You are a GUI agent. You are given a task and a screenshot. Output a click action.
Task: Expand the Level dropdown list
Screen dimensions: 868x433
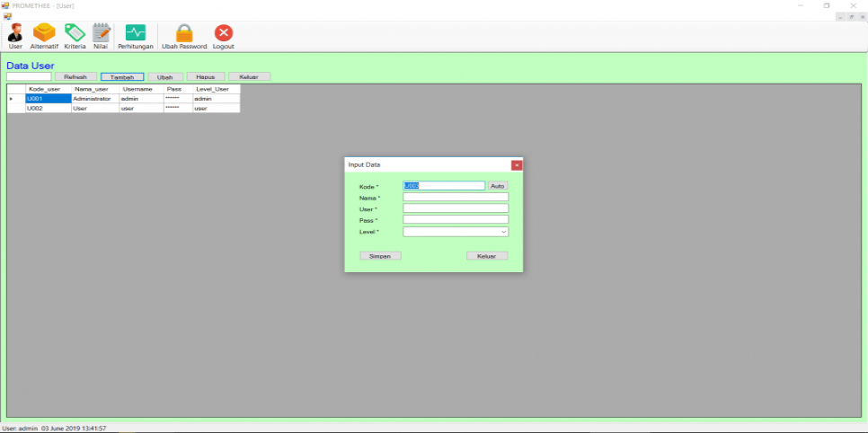[x=503, y=232]
